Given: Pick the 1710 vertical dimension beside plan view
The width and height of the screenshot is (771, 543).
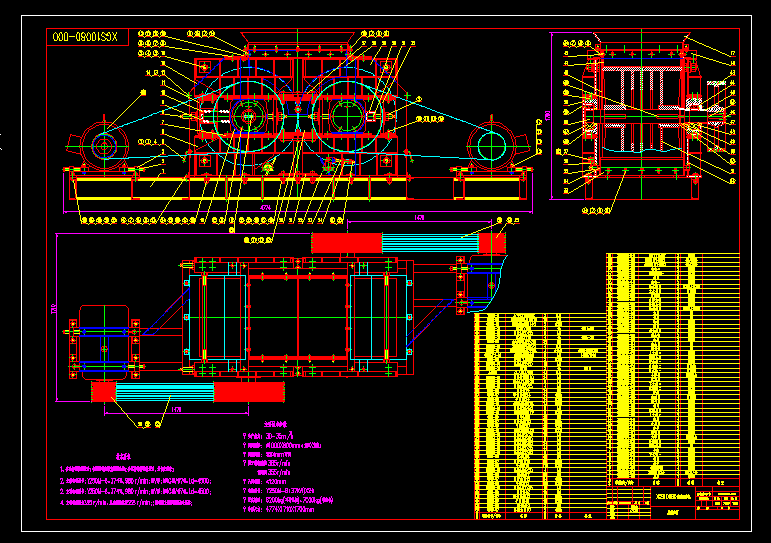Looking at the screenshot, I should [54, 309].
